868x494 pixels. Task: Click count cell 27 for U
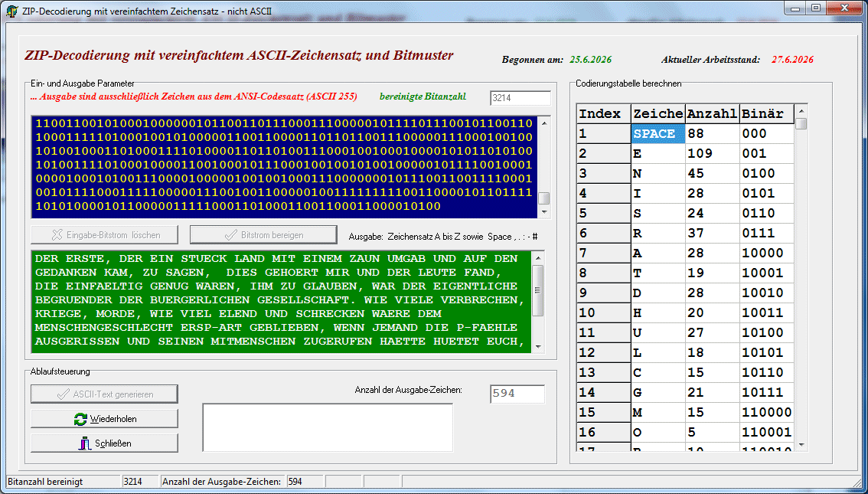click(x=713, y=333)
